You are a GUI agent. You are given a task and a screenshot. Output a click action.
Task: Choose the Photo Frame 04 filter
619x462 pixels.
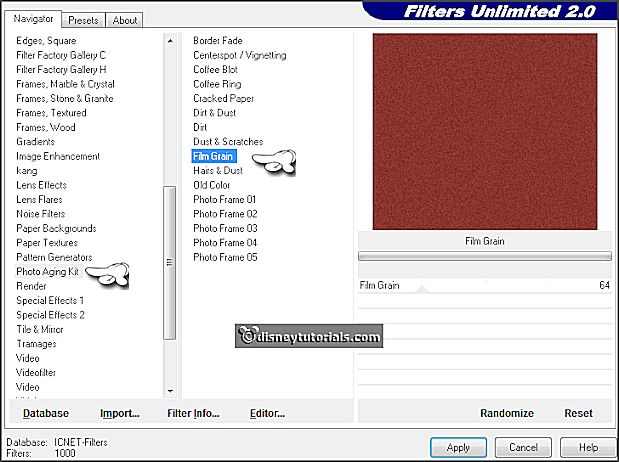pos(225,243)
